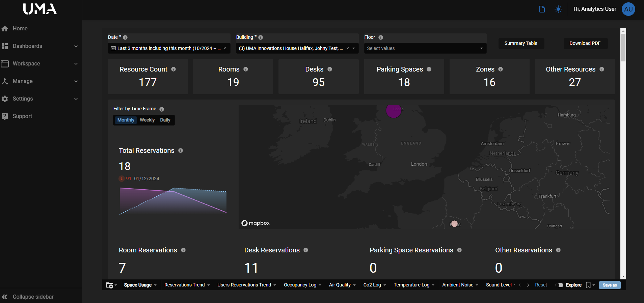Click the bookmark icon in bottom toolbar
Image resolution: width=644 pixels, height=303 pixels.
(588, 285)
